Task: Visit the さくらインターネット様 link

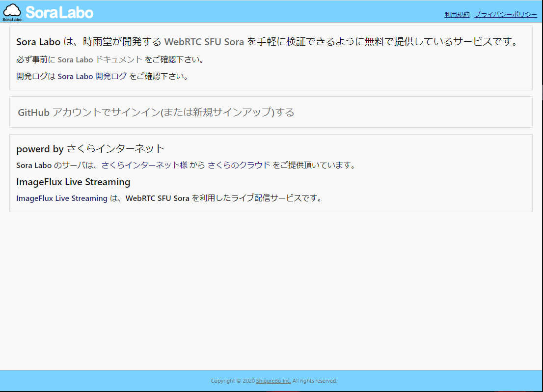Action: point(144,166)
